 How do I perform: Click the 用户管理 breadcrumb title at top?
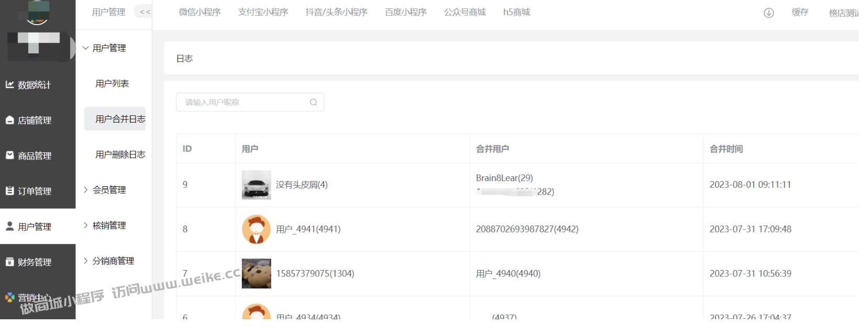(108, 12)
